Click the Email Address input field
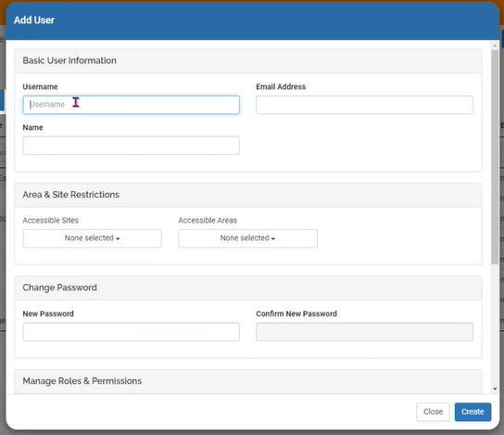The height and width of the screenshot is (435, 504). pos(364,105)
